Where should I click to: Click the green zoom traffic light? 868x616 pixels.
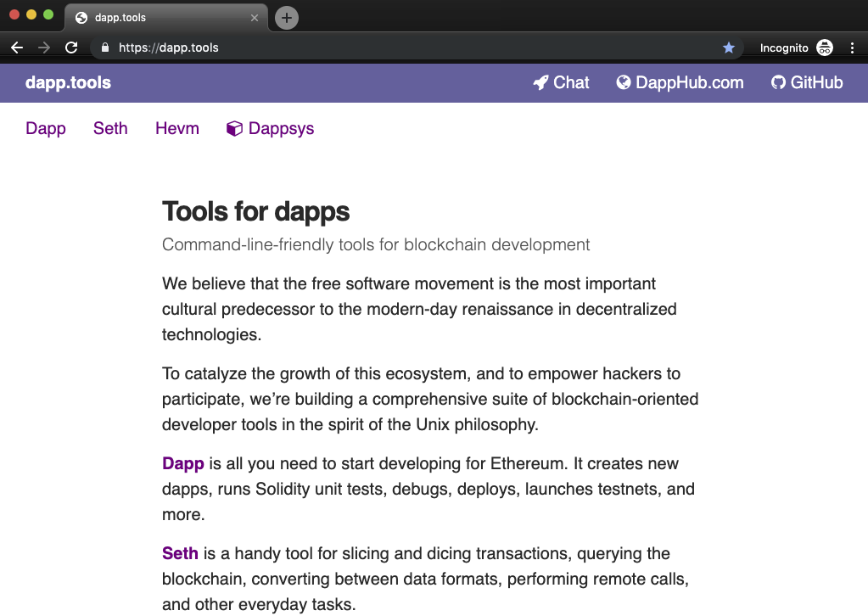(48, 14)
